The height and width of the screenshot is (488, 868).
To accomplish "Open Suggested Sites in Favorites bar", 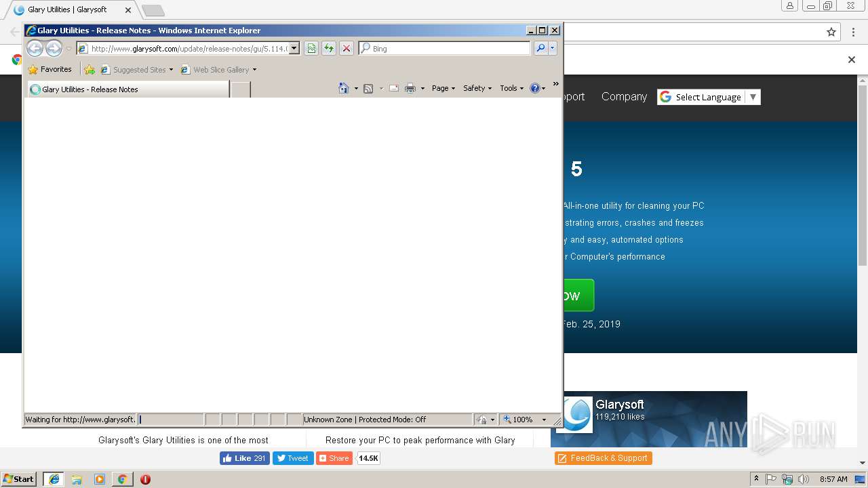I will (136, 69).
